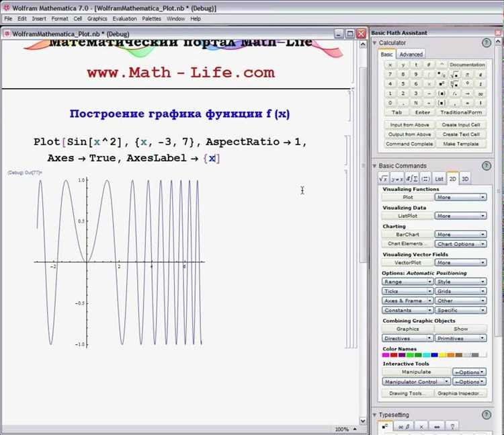Open More dropdown next to Plot

(460, 197)
